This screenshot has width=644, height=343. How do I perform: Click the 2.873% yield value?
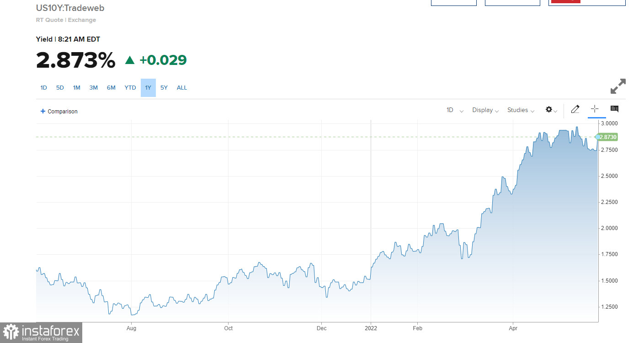pyautogui.click(x=76, y=60)
